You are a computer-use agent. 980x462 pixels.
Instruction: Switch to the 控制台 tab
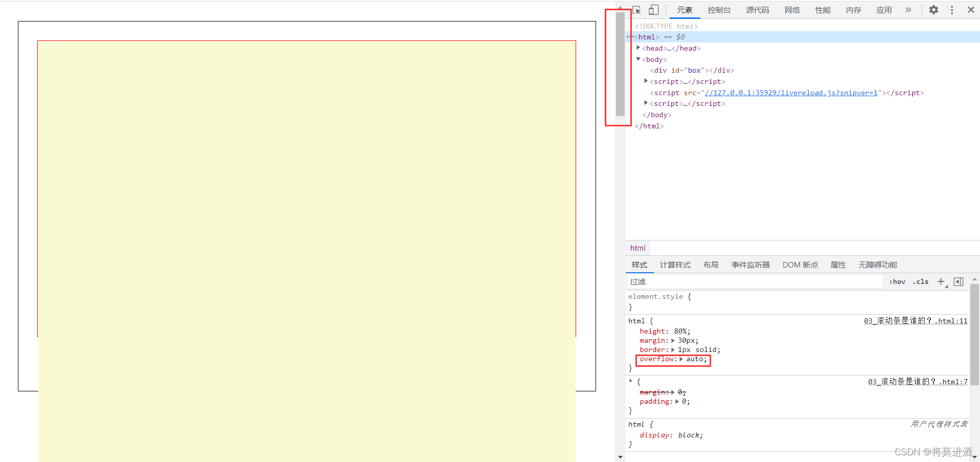pyautogui.click(x=719, y=10)
